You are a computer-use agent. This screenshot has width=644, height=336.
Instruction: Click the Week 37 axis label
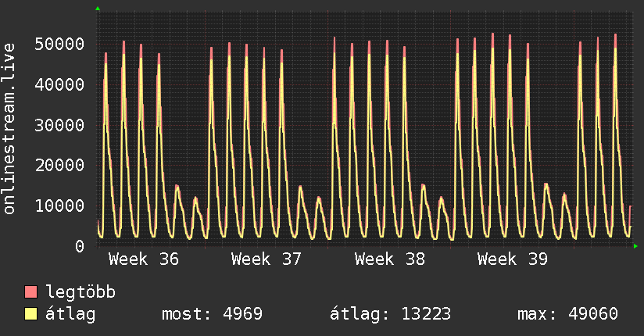coord(267,259)
